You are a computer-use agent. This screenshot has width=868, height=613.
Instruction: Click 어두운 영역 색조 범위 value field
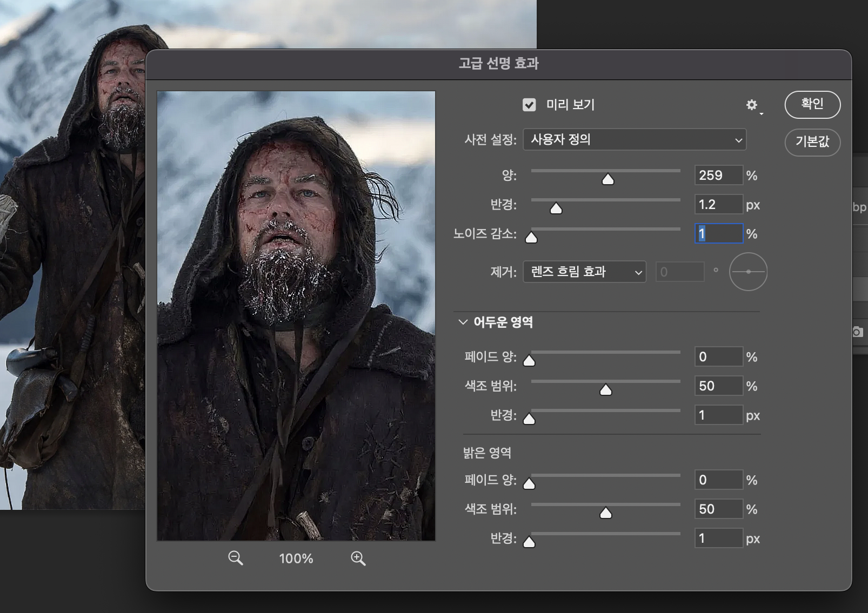coord(718,386)
